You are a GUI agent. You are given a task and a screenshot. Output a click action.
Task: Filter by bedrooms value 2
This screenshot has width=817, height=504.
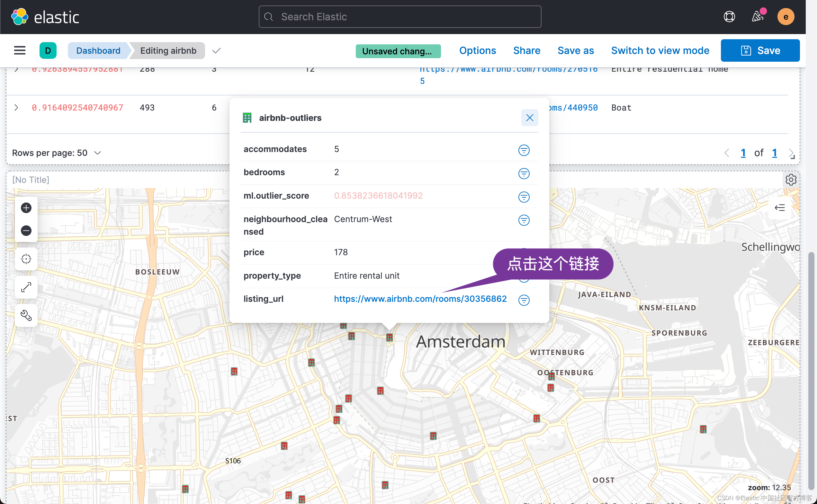click(524, 174)
